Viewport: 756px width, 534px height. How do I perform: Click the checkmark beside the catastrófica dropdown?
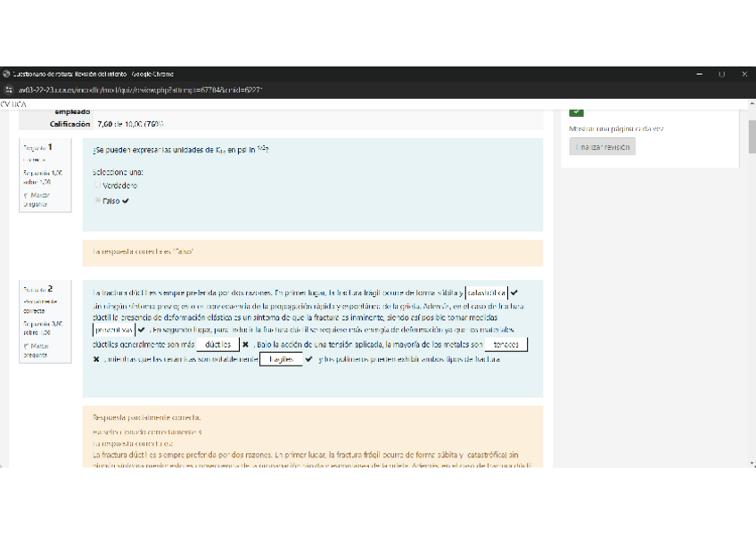pos(514,292)
